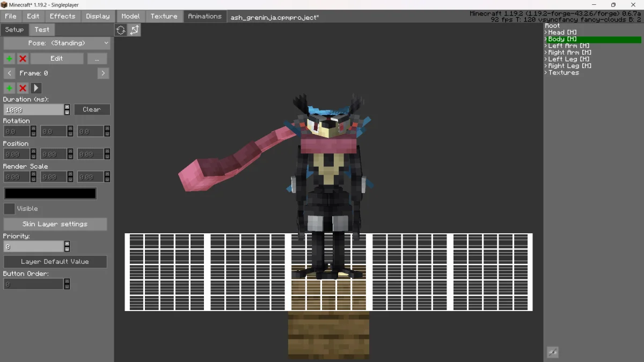Expand the Left Arm [H] node
This screenshot has height=362, width=644.
tap(546, 46)
